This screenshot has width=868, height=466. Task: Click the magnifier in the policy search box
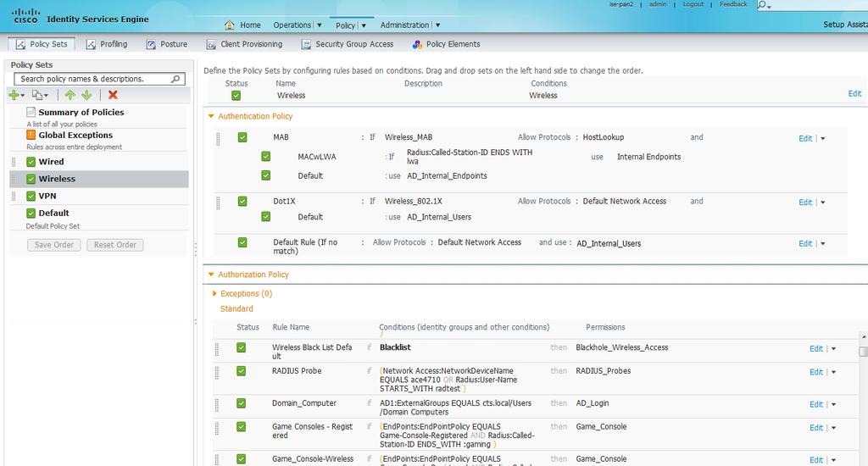175,79
